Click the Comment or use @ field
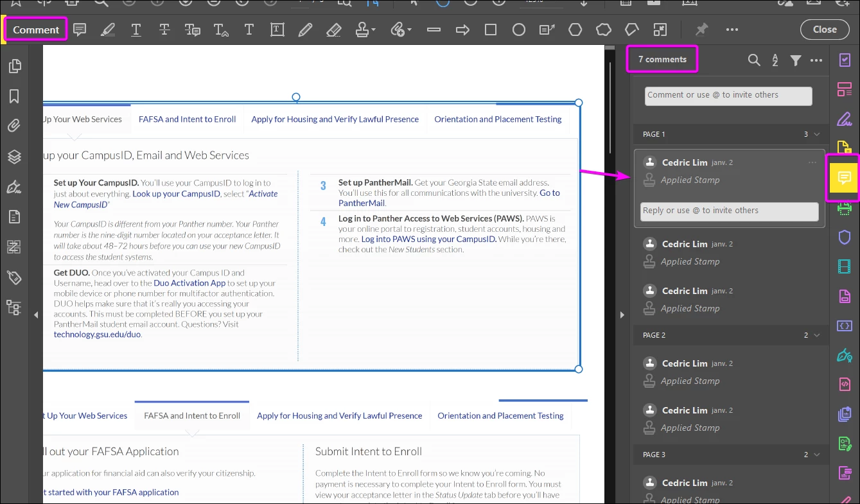 click(x=728, y=96)
